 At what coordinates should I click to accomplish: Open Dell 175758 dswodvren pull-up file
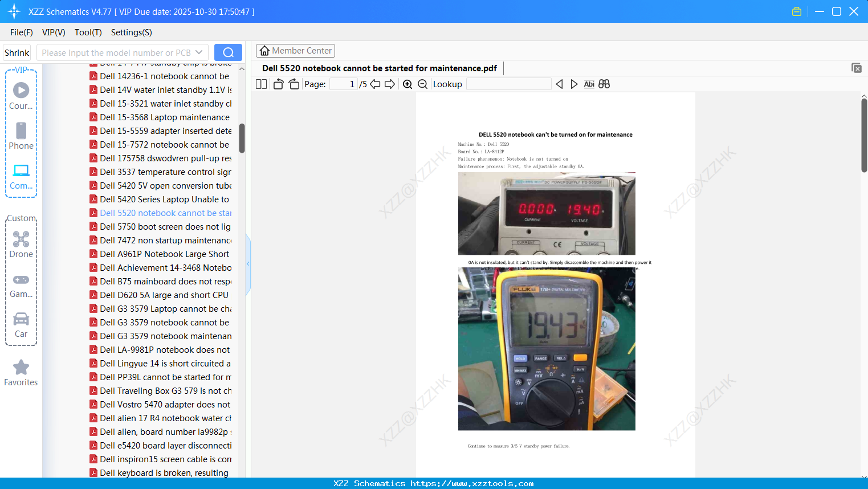160,158
